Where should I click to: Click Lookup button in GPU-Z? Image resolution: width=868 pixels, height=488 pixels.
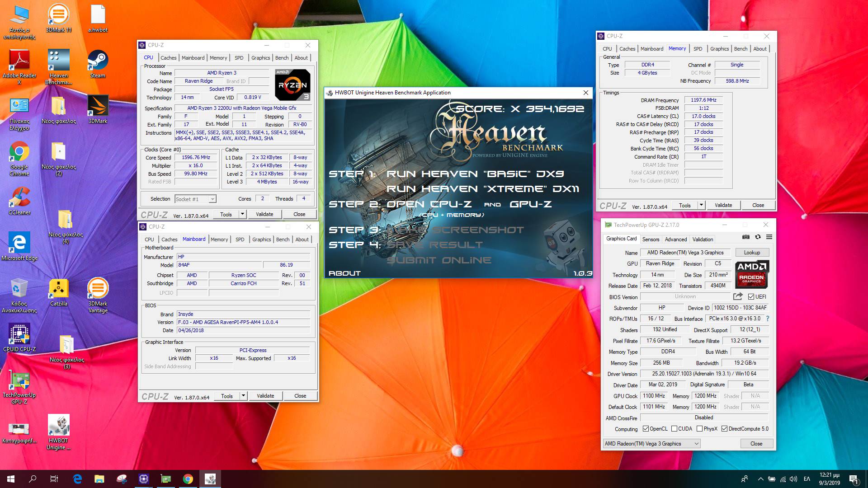(x=752, y=253)
